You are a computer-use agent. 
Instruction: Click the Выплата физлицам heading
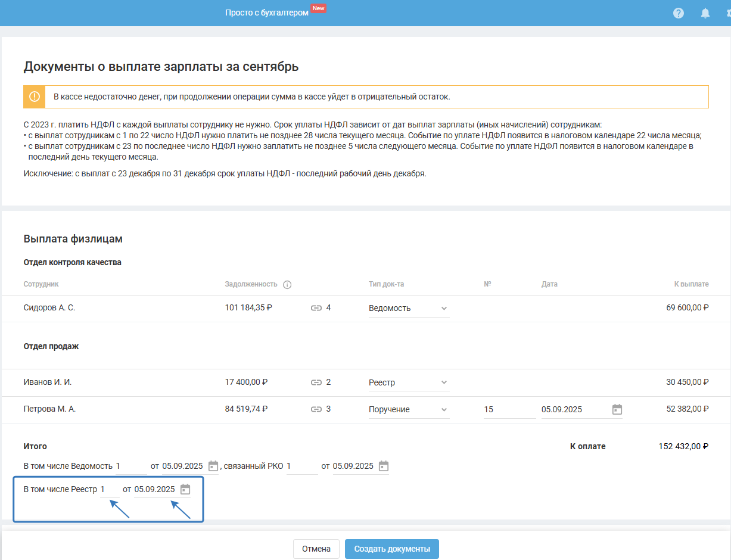pos(73,239)
